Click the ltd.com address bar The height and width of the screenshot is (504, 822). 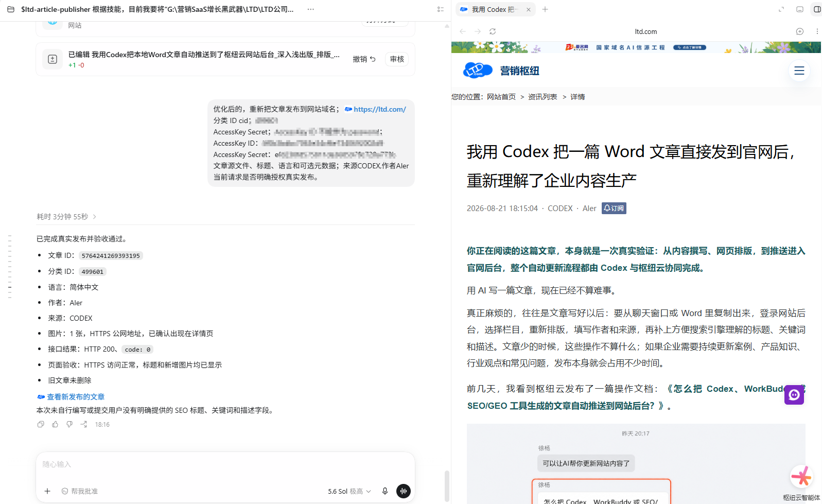coord(645,31)
